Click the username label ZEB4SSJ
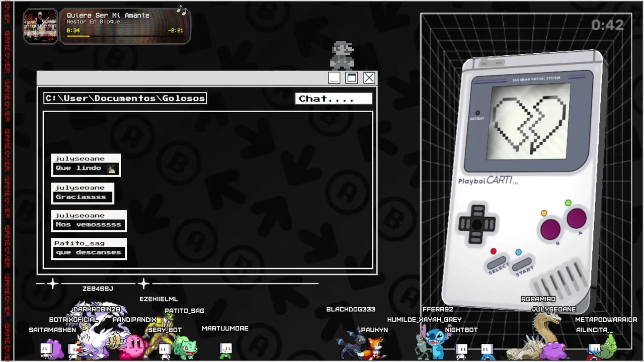This screenshot has width=644, height=362. [x=98, y=289]
